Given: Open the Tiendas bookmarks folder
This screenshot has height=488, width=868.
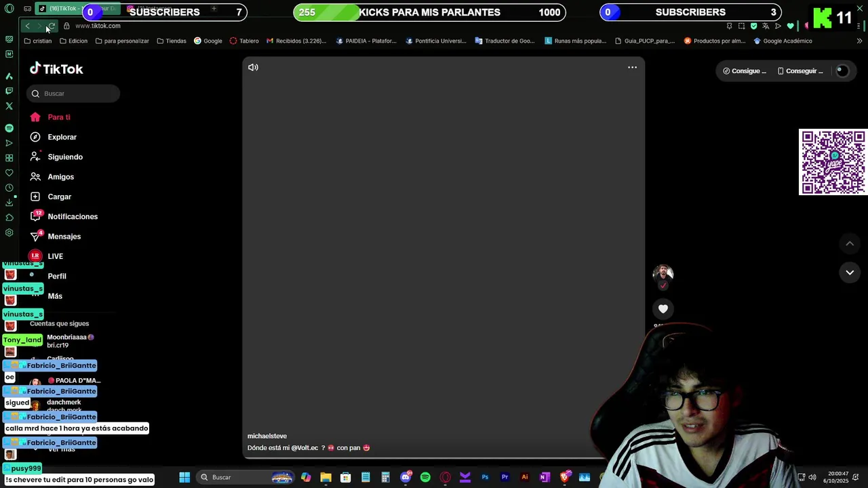Looking at the screenshot, I should pyautogui.click(x=172, y=41).
